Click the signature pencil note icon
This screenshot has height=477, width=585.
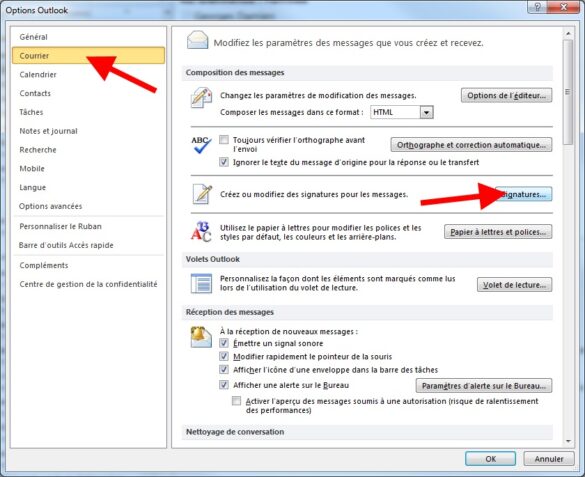(x=202, y=194)
